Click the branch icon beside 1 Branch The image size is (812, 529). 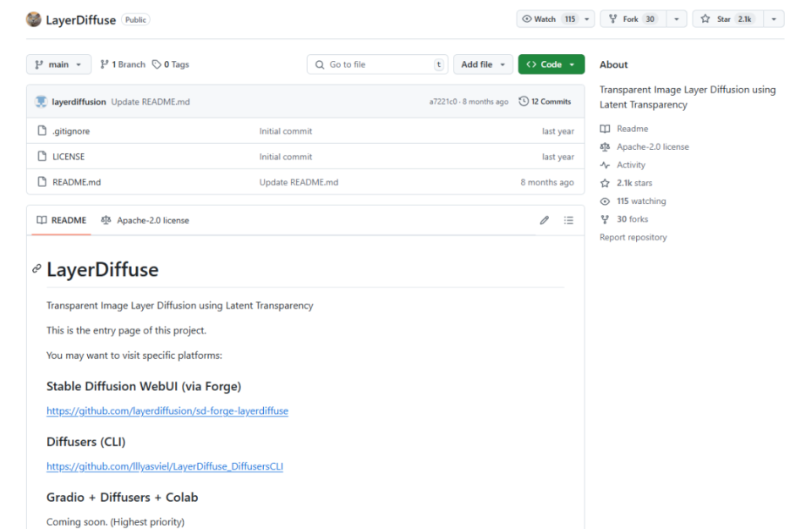point(104,64)
